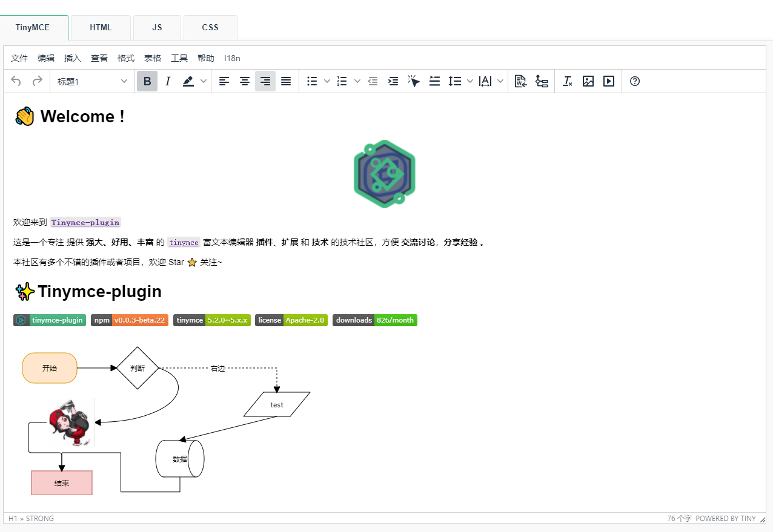The width and height of the screenshot is (773, 532).
Task: Open line height options dropdown
Action: tap(470, 81)
